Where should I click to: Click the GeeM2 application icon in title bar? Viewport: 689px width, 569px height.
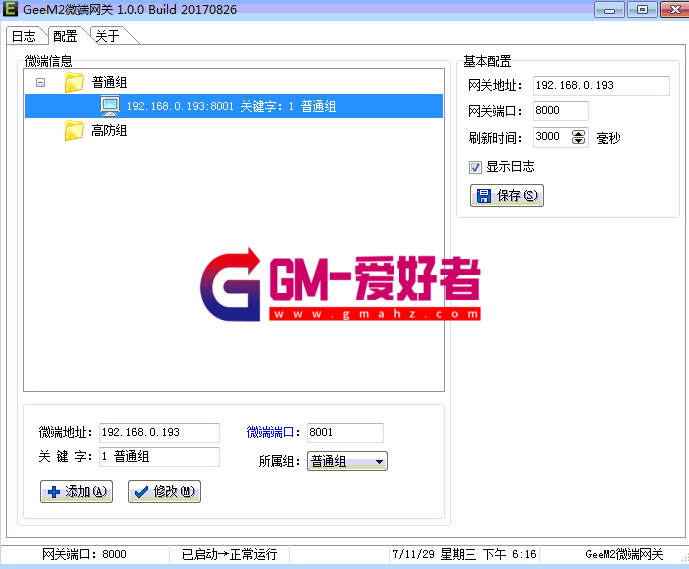tap(10, 9)
